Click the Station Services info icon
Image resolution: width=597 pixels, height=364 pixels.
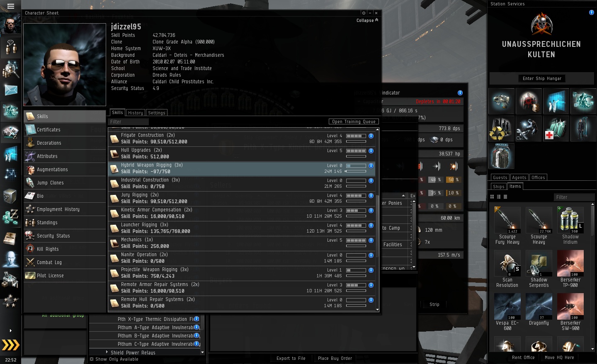click(592, 12)
